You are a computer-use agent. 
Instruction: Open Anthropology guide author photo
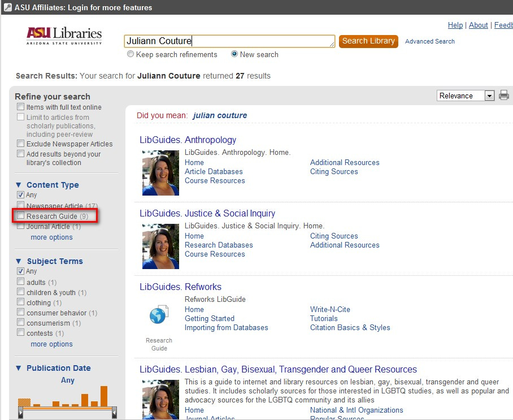coord(160,173)
